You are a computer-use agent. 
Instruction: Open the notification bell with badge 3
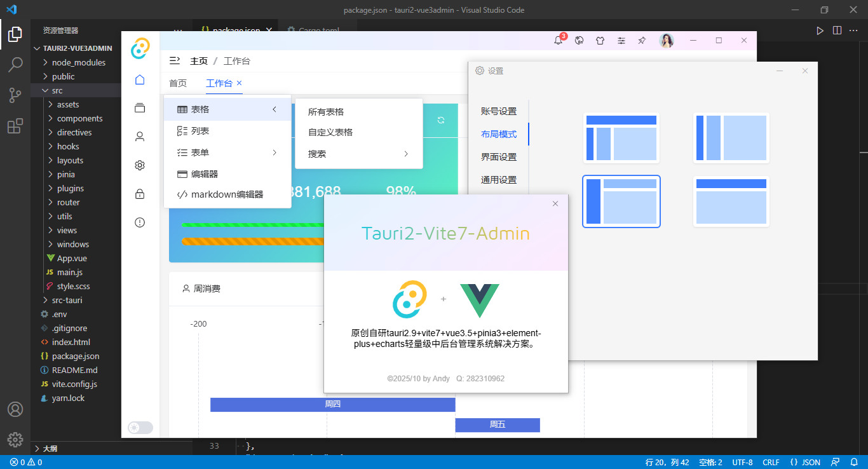pyautogui.click(x=559, y=40)
